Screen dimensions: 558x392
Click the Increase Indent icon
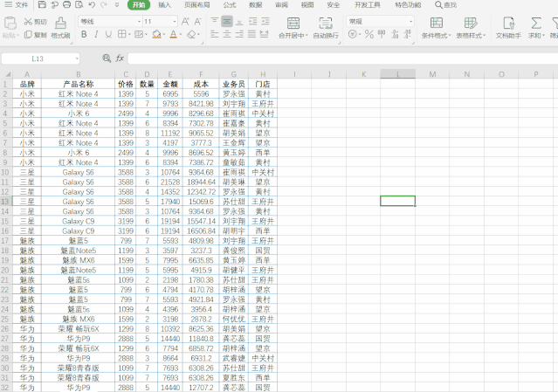pyautogui.click(x=265, y=21)
